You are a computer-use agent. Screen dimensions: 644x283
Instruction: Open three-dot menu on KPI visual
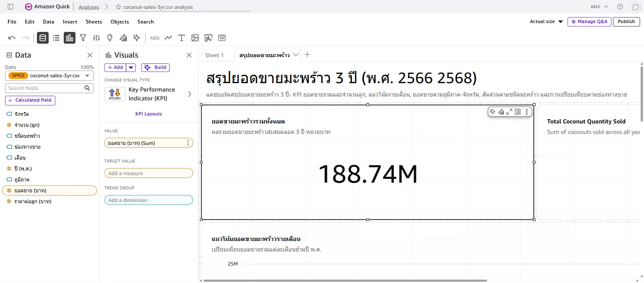[x=527, y=112]
